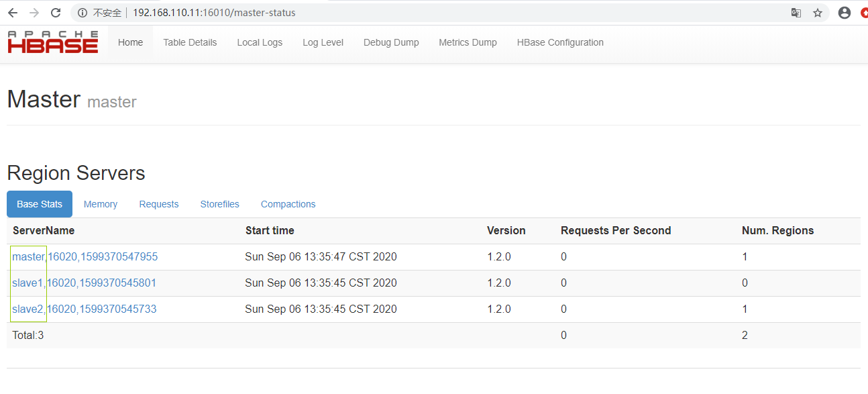Viewport: 868px width, 394px height.
Task: Open Debug Dump in the navbar
Action: point(391,42)
